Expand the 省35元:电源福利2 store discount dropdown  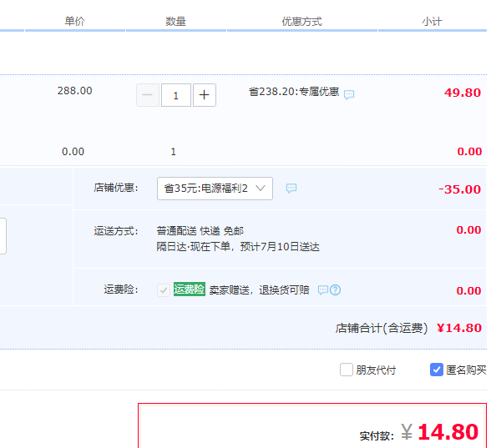[x=215, y=189]
